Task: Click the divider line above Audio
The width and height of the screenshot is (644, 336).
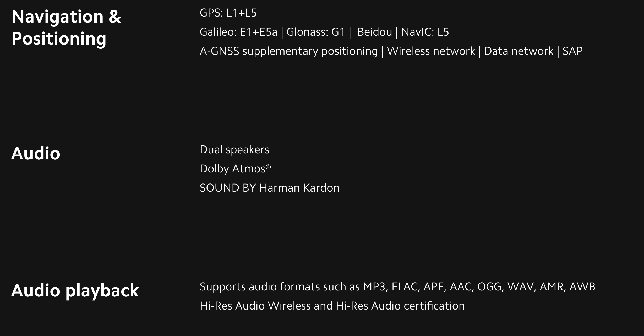Action: 328,100
